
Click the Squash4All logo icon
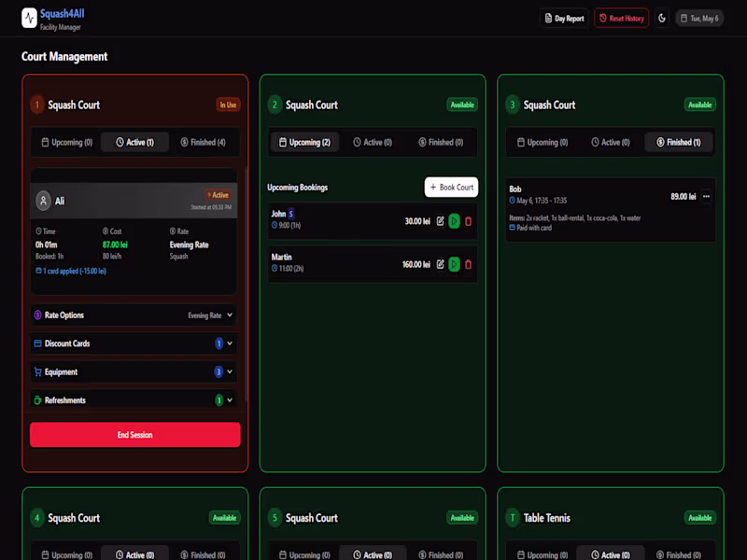29,18
